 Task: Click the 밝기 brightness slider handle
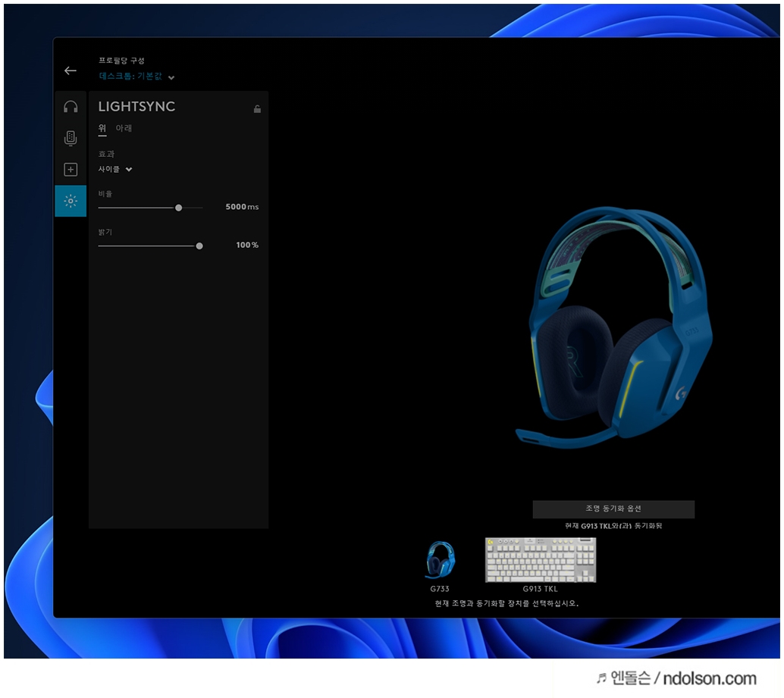coord(199,246)
